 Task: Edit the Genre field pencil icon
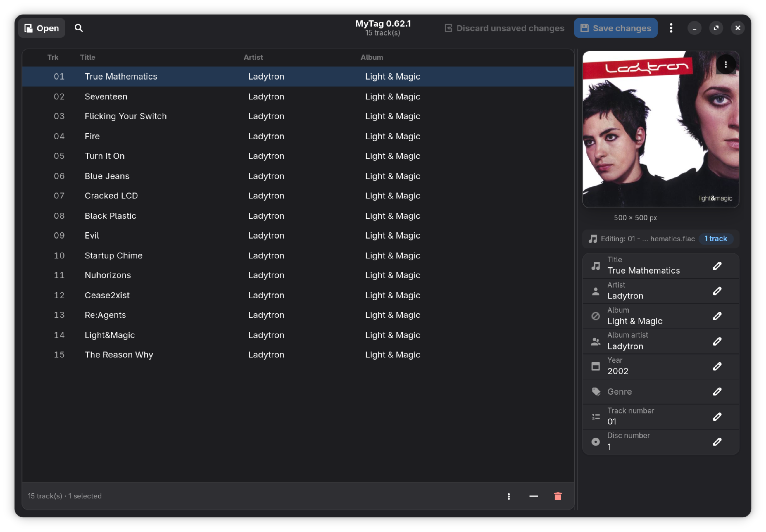pos(717,392)
